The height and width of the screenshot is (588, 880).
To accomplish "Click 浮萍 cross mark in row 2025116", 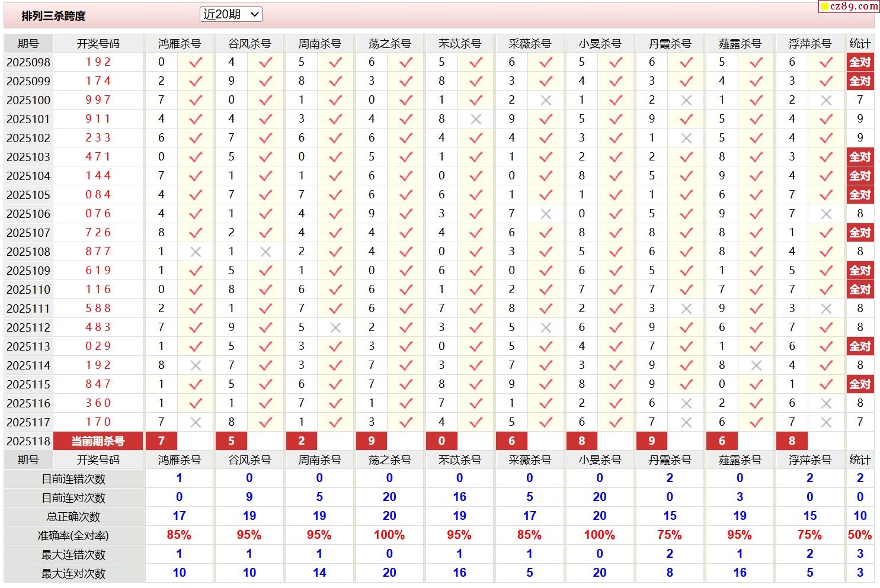I will [826, 404].
